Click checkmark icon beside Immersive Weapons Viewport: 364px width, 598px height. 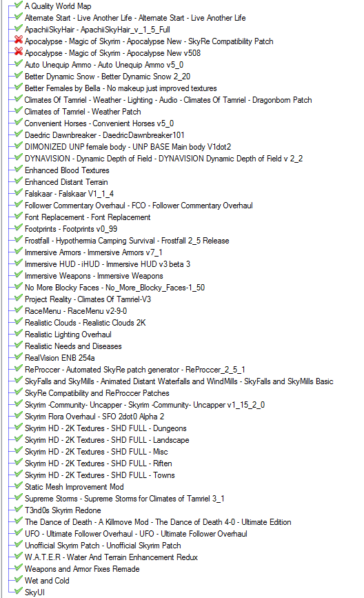(19, 275)
